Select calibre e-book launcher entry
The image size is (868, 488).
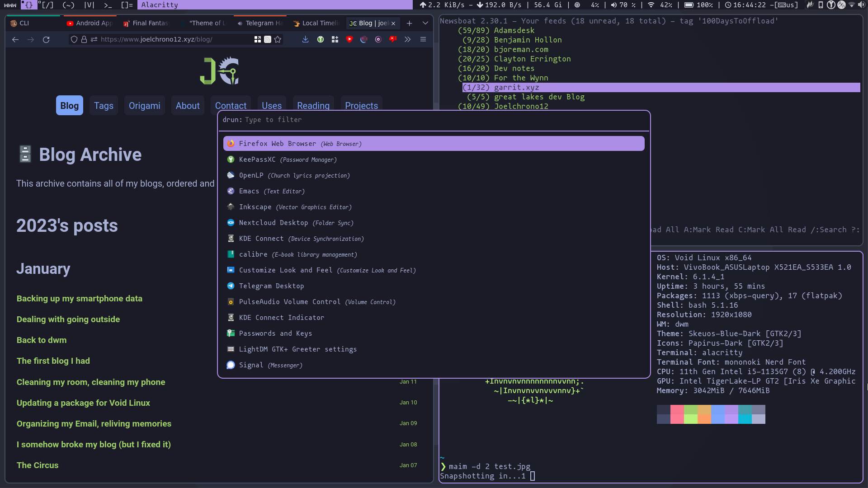coord(434,254)
